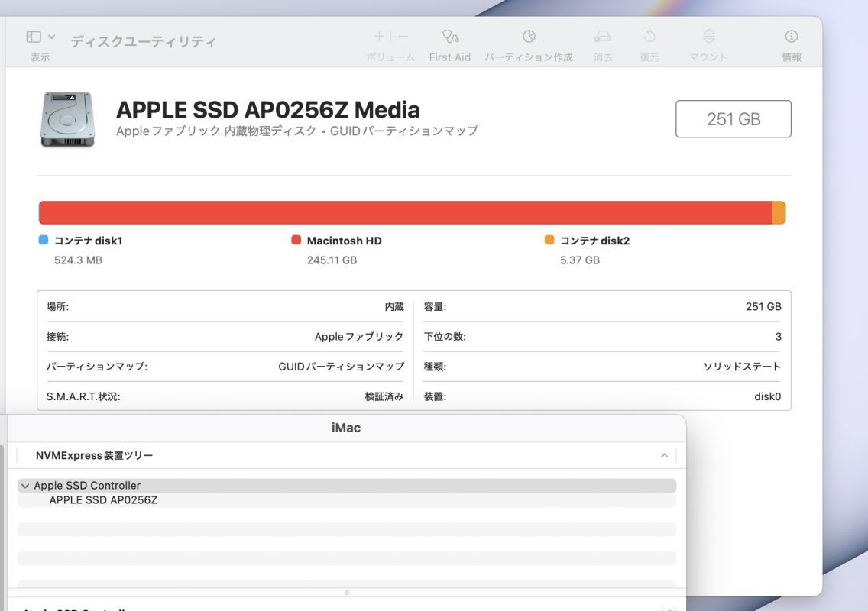Screen dimensions: 868x611
Task: Click the disk0 device value
Action: (x=768, y=396)
